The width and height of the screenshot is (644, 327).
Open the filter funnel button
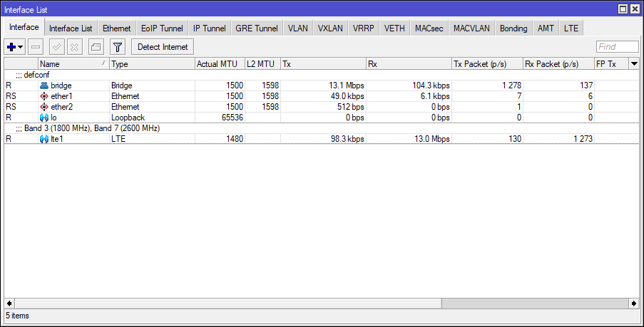[x=118, y=47]
